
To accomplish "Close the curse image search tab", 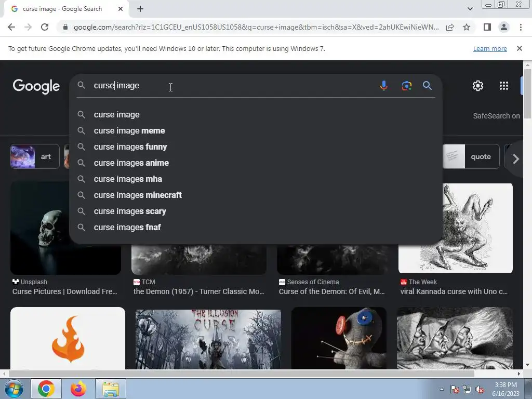I will (121, 9).
